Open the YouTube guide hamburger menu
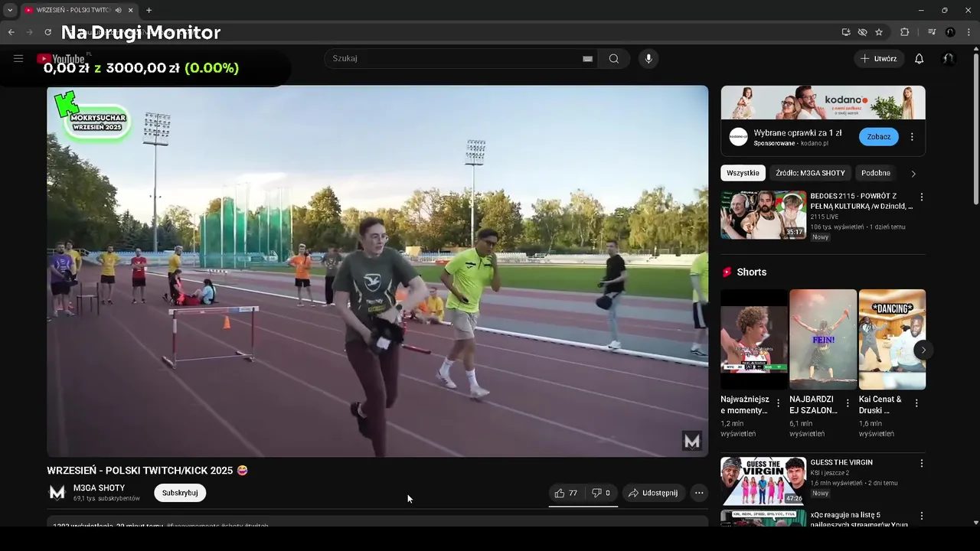Screen dimensions: 980x551 (x=18, y=58)
